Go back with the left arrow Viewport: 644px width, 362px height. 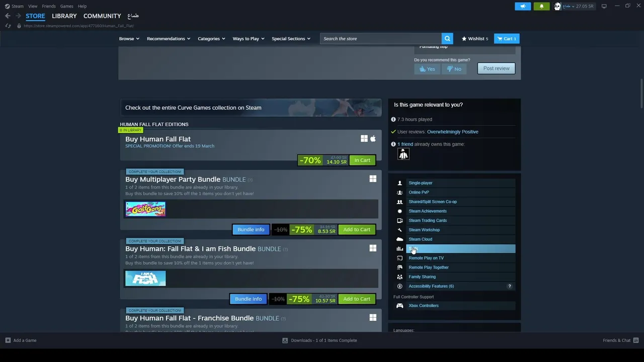[x=8, y=16]
